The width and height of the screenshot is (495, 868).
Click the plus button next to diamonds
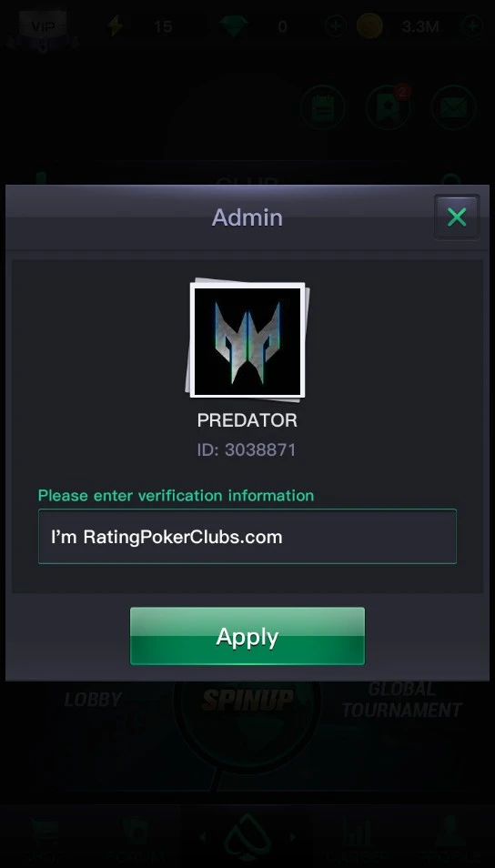[336, 26]
